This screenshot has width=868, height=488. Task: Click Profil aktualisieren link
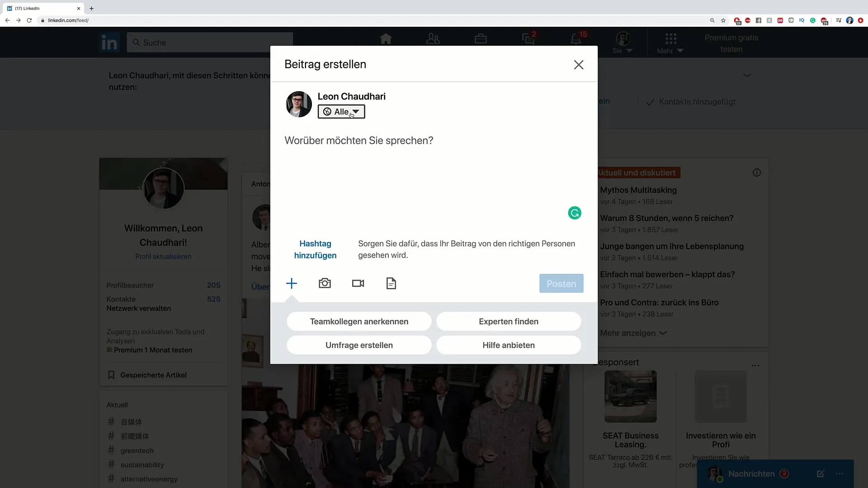tap(163, 256)
